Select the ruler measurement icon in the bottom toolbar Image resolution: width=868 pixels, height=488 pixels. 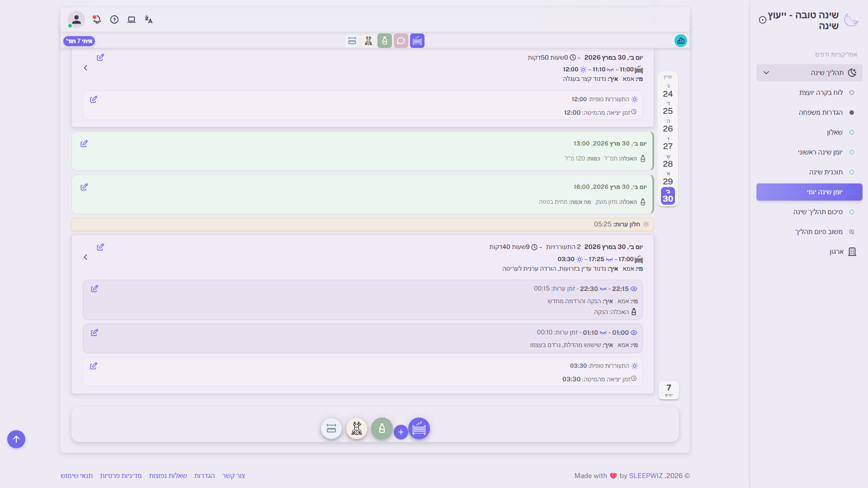click(331, 428)
